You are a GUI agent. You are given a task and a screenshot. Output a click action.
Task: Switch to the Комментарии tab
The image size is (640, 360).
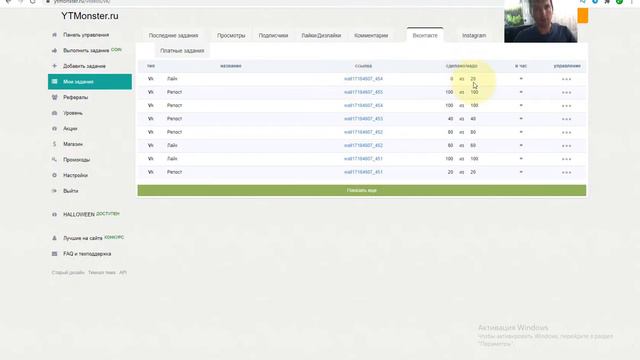[371, 36]
